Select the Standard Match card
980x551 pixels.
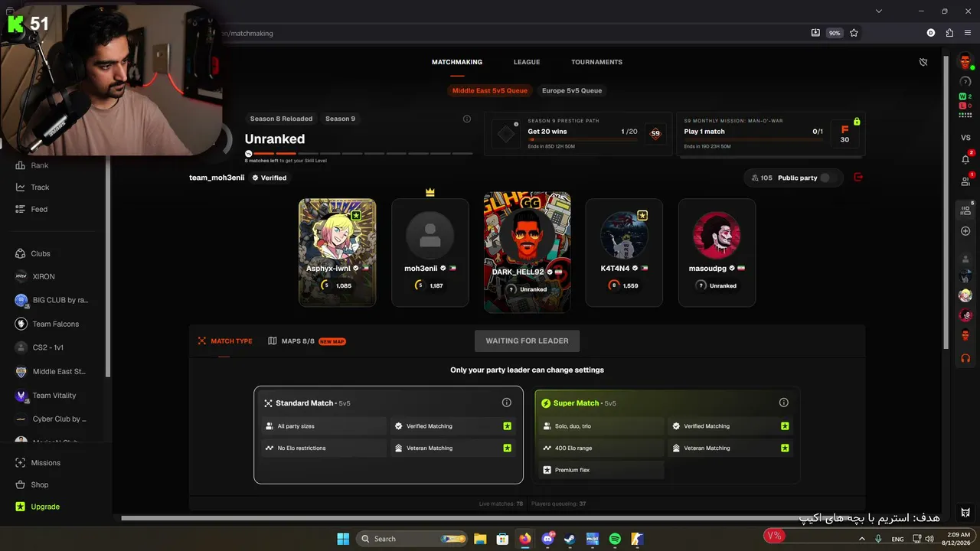(388, 435)
